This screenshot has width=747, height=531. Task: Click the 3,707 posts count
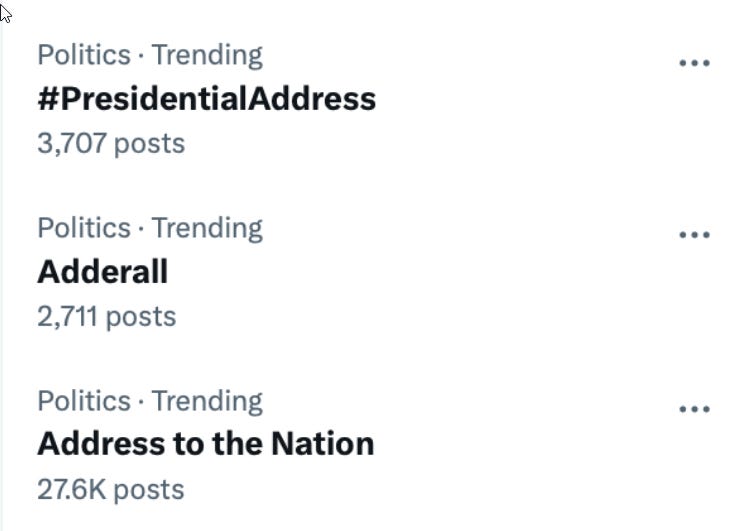point(111,144)
